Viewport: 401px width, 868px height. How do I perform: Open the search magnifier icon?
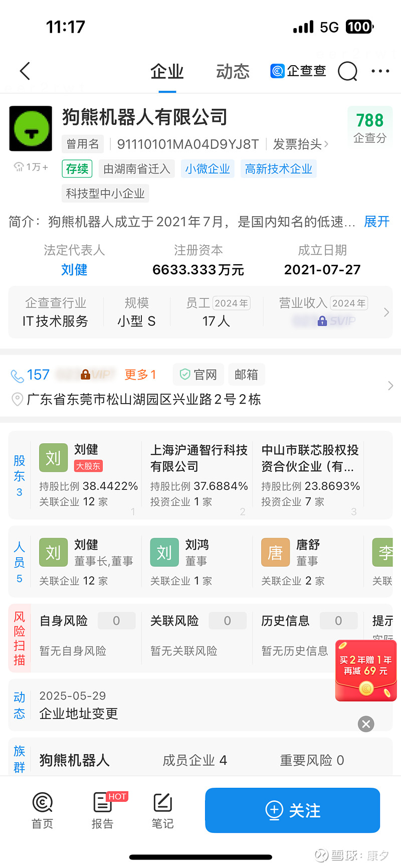pos(347,71)
